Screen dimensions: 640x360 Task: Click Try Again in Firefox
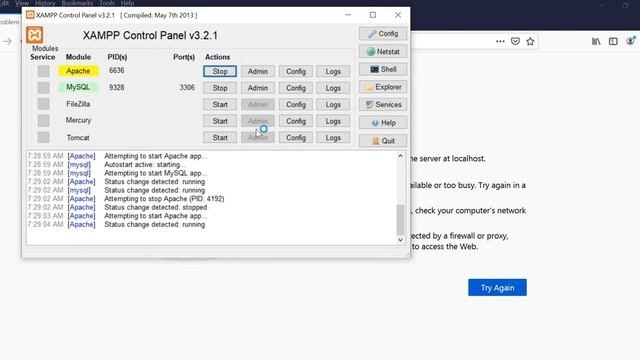point(497,288)
